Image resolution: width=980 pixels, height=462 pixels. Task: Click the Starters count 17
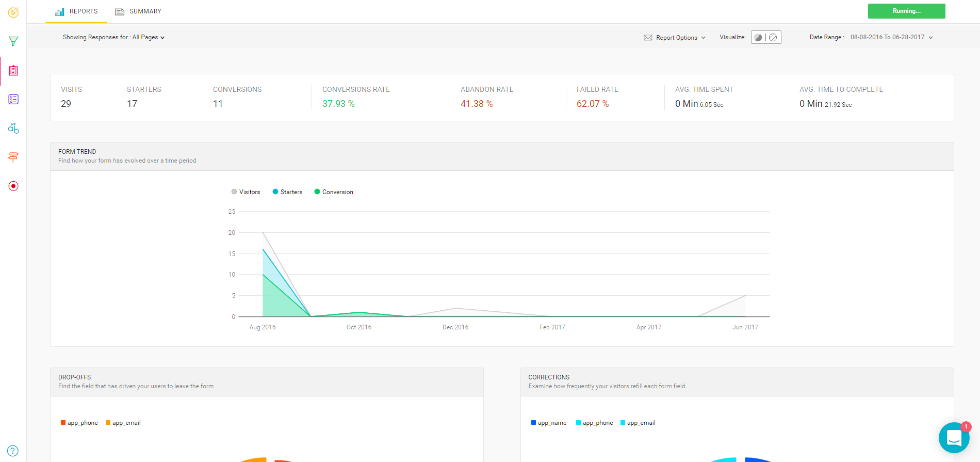pos(132,104)
